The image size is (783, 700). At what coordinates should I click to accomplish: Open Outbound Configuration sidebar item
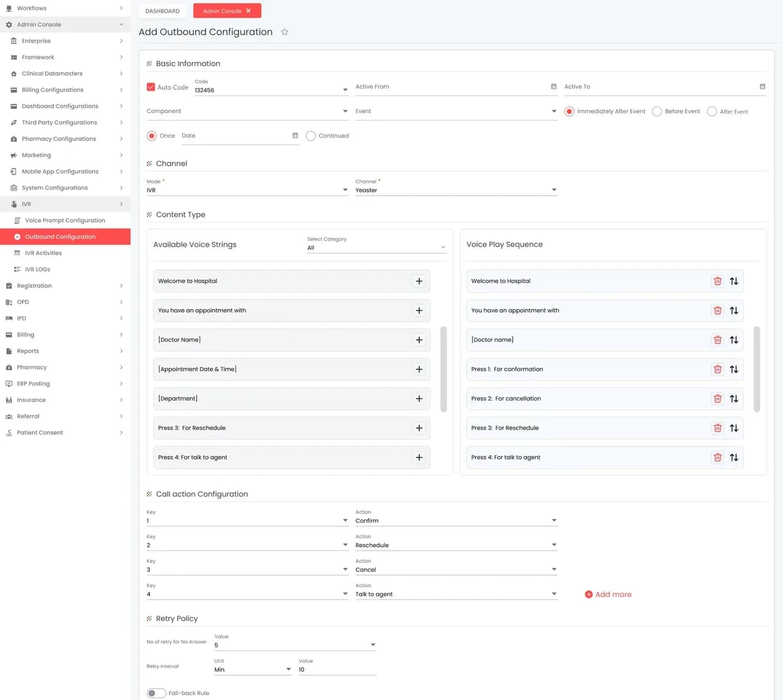click(65, 237)
